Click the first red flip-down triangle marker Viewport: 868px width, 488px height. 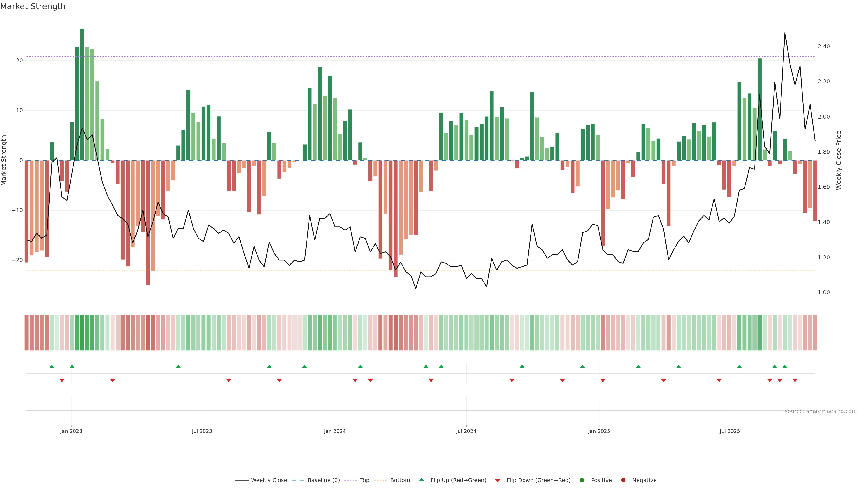pos(62,380)
